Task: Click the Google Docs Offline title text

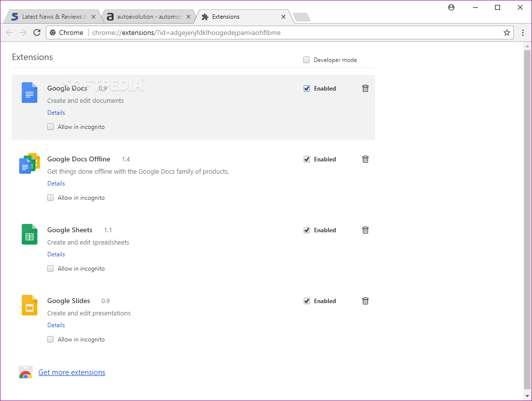Action: (79, 159)
